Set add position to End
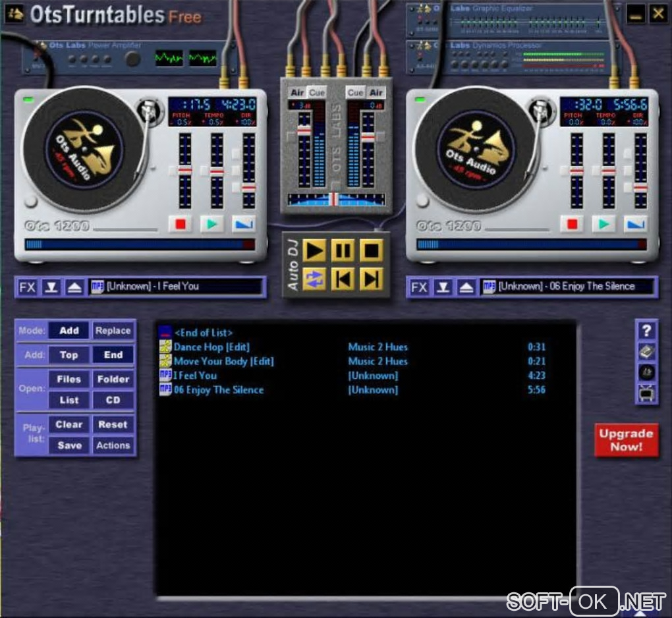Screen dimensions: 672x618 pyautogui.click(x=113, y=355)
